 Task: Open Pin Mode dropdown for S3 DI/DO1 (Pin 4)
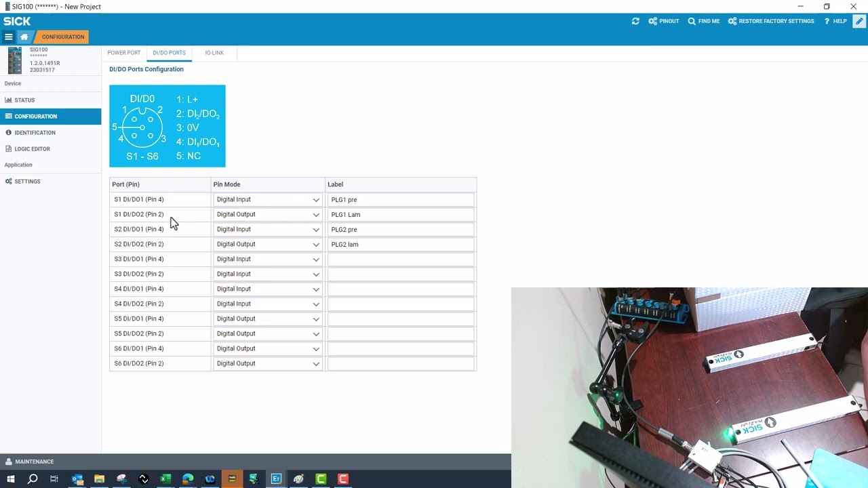click(267, 259)
